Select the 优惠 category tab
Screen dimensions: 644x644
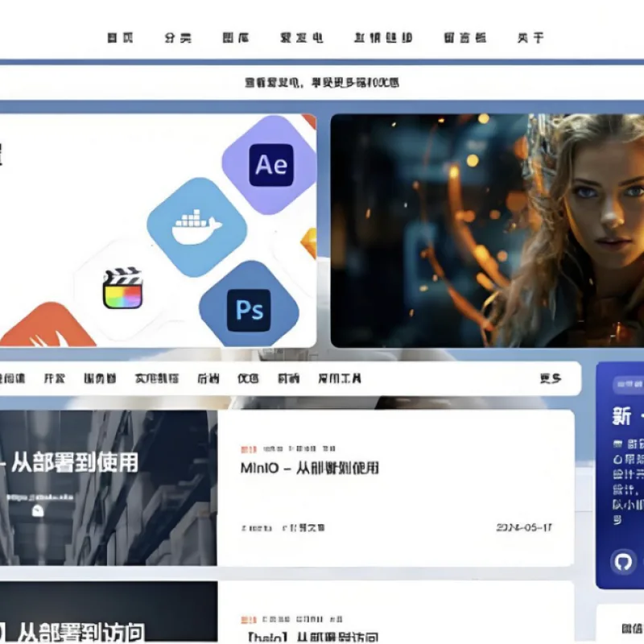coord(248,378)
